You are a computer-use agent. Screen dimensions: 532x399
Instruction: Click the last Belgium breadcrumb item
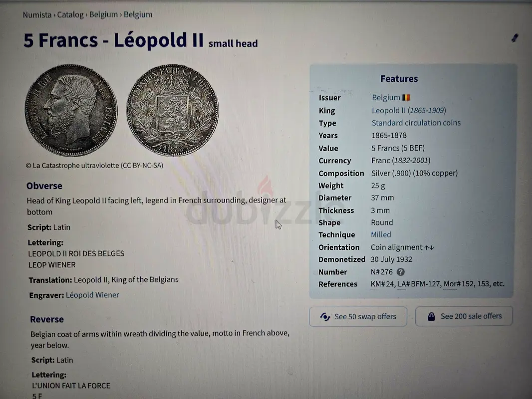[138, 14]
